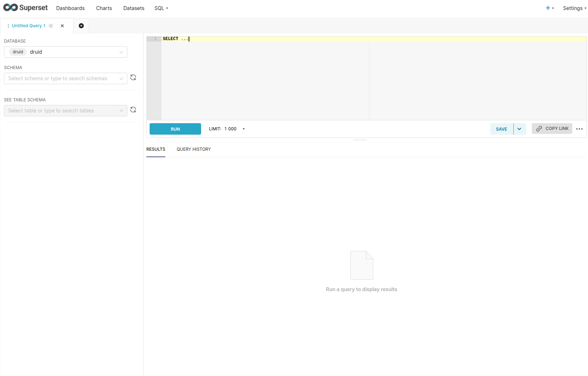Image resolution: width=588 pixels, height=376 pixels.
Task: Close the Untitled Query 1 tab
Action: point(62,26)
